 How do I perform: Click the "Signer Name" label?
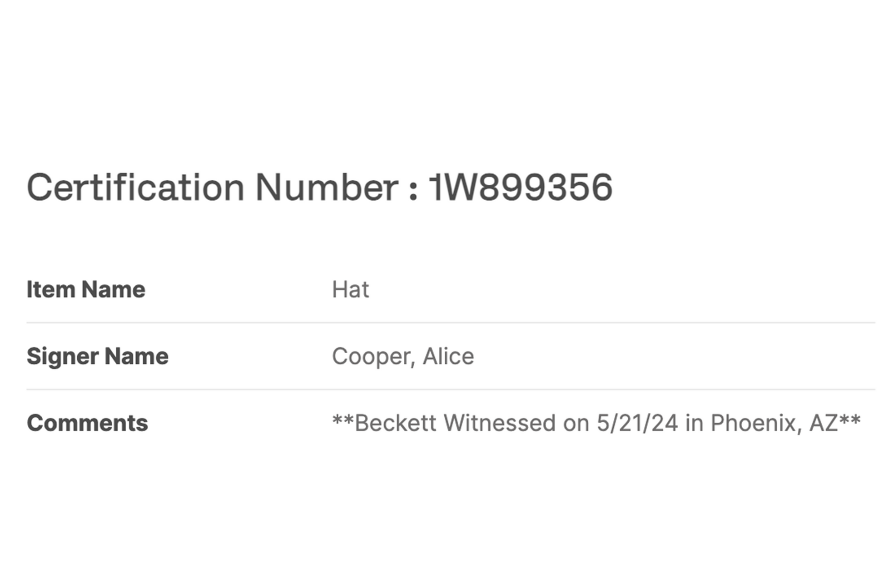[x=97, y=356]
